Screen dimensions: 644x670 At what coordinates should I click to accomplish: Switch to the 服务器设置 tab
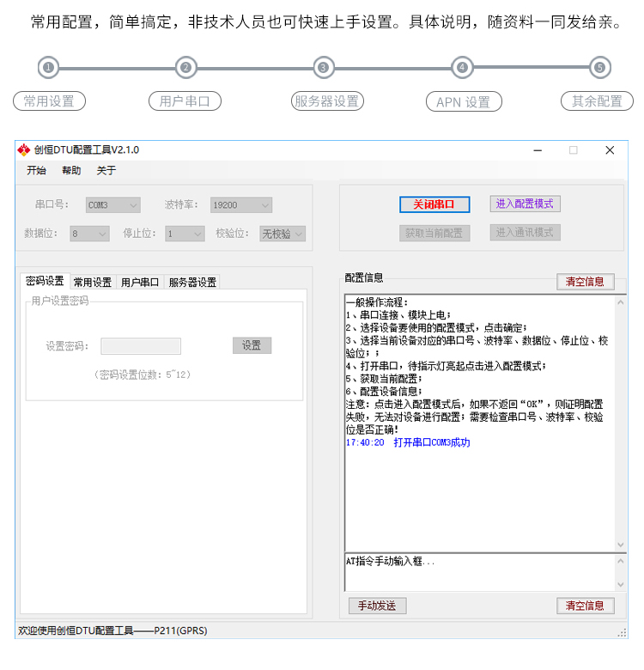pyautogui.click(x=192, y=282)
